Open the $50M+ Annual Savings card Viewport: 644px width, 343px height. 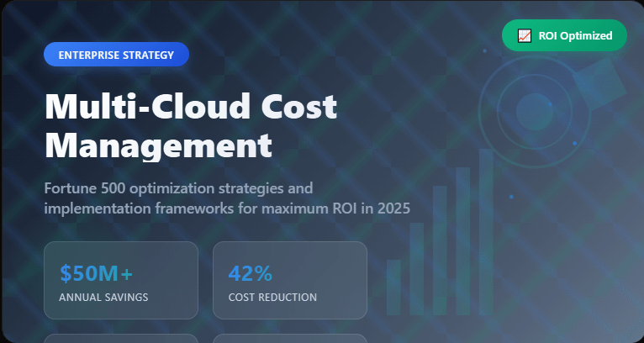coord(121,280)
